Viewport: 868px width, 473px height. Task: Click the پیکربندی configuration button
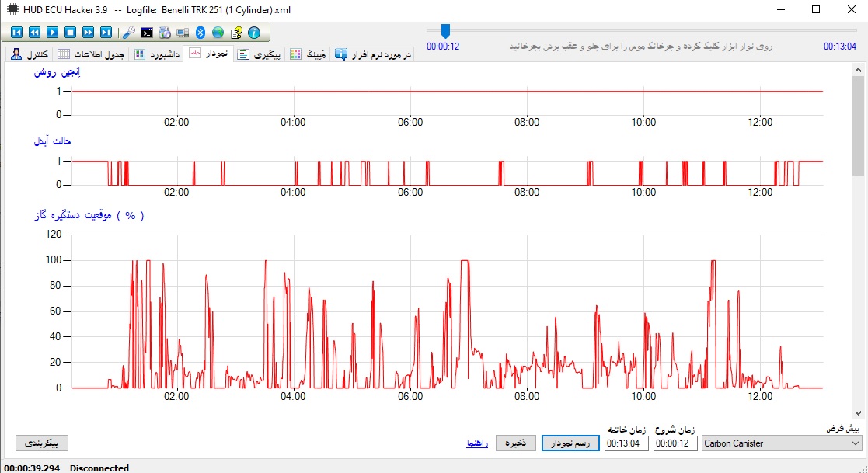(x=42, y=443)
